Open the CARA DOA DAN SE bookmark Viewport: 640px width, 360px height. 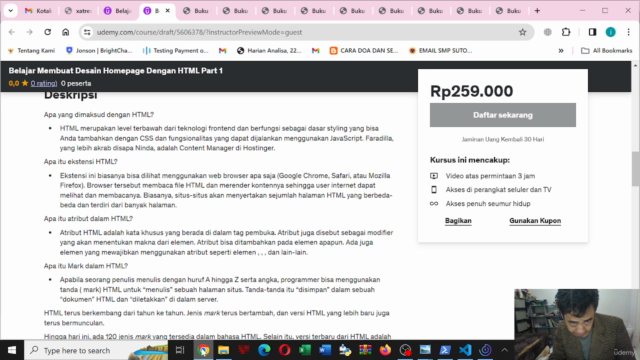pyautogui.click(x=364, y=51)
